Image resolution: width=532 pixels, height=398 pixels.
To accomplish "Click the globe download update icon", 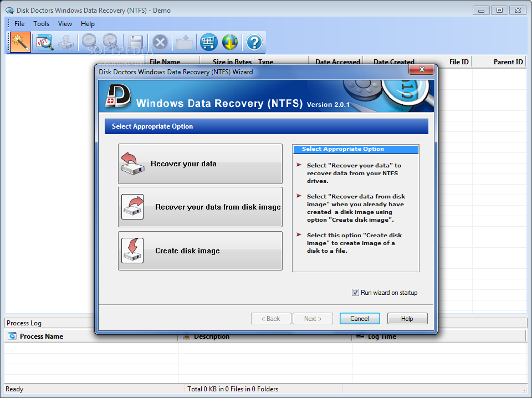I will click(x=230, y=42).
